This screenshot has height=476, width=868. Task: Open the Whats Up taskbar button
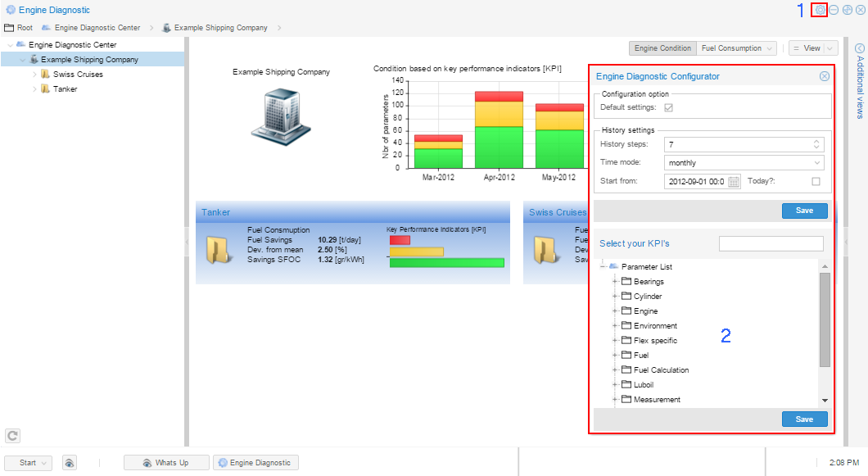(166, 462)
